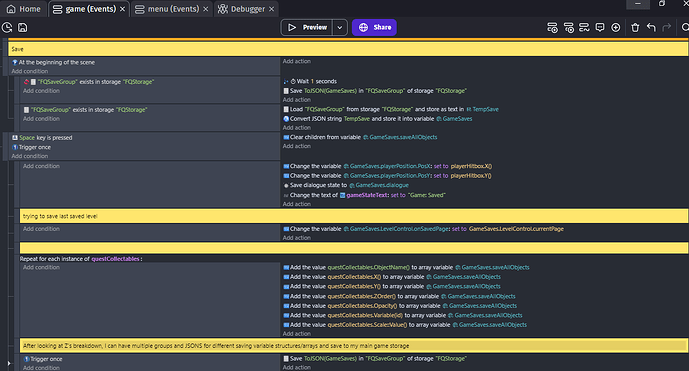
Task: Open the project manager icon
Action: click(7, 28)
